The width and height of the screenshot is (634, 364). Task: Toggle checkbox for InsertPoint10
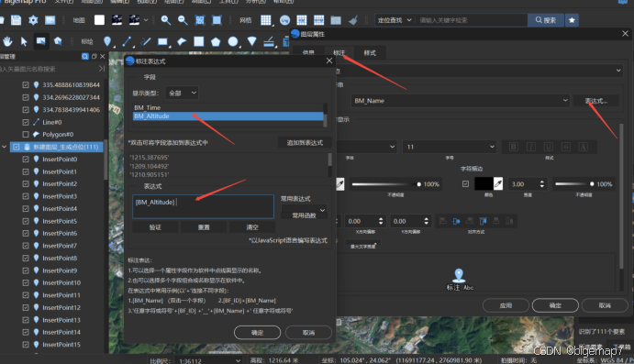pyautogui.click(x=26, y=282)
